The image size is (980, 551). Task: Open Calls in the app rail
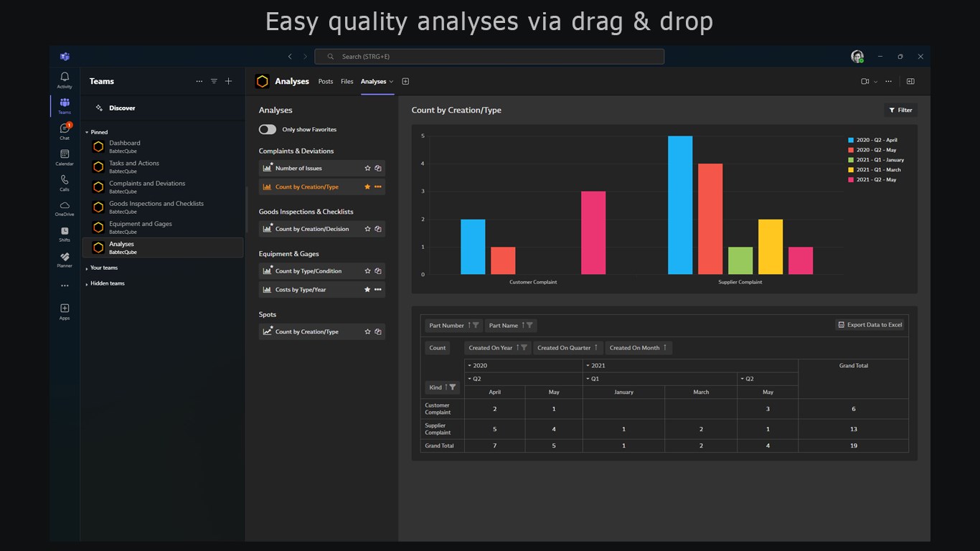[65, 183]
